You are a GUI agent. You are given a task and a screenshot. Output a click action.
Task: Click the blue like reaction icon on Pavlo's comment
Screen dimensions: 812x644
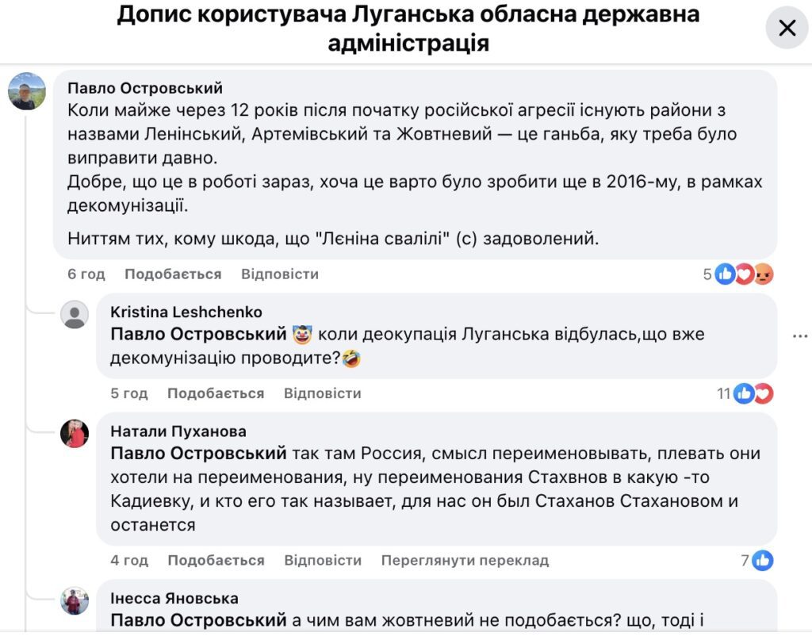pos(725,274)
